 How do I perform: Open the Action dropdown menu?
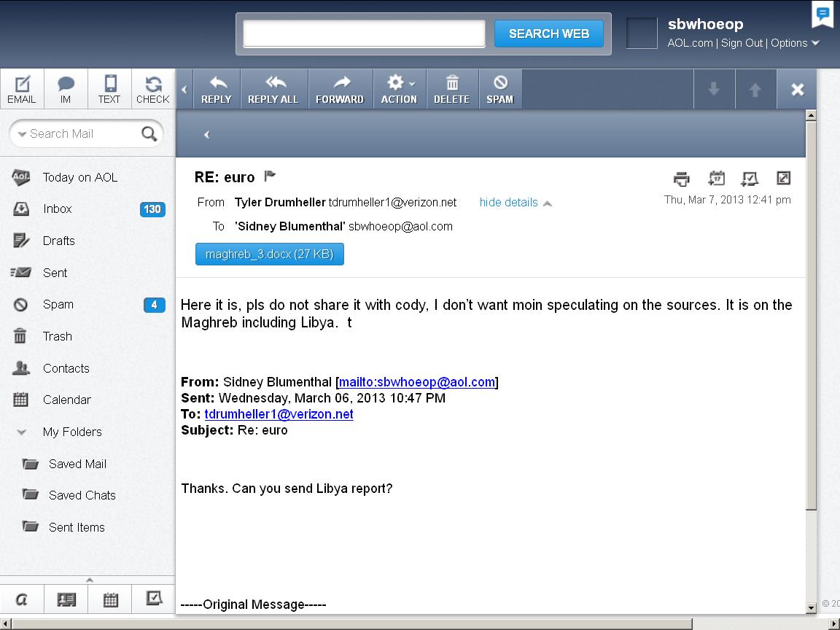tap(398, 89)
